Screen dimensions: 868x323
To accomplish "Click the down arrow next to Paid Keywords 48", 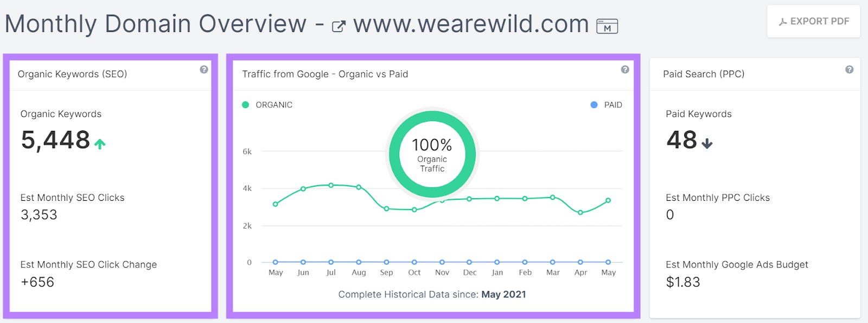I will point(706,144).
